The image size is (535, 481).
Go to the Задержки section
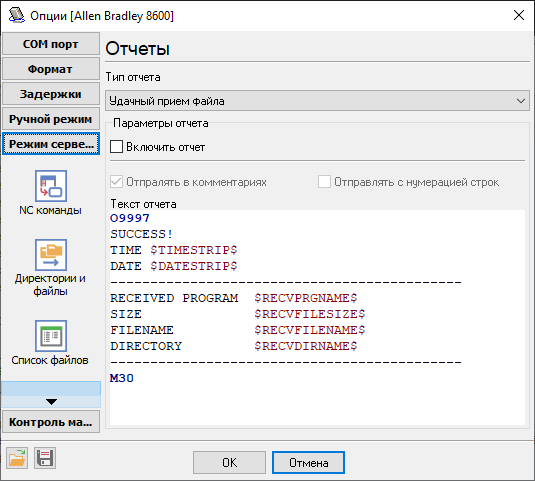point(51,94)
